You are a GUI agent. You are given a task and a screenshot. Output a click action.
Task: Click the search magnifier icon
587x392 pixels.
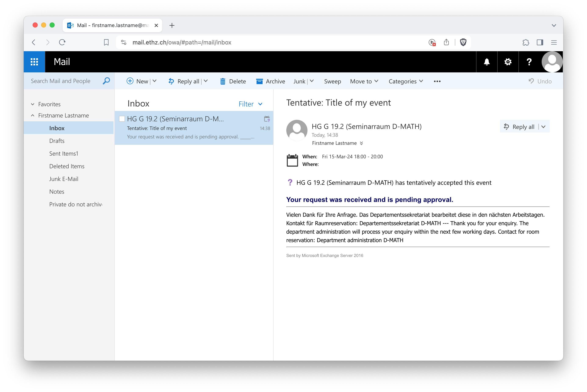pos(106,81)
